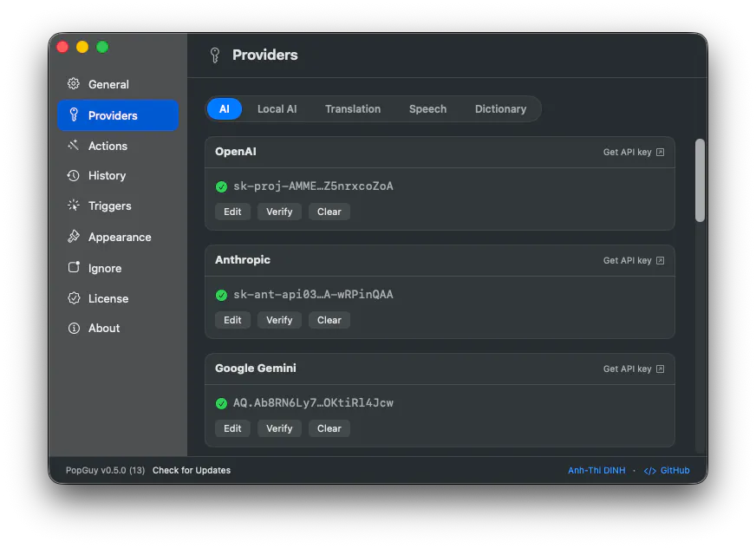Switch to the Local AI tab

[x=277, y=109]
